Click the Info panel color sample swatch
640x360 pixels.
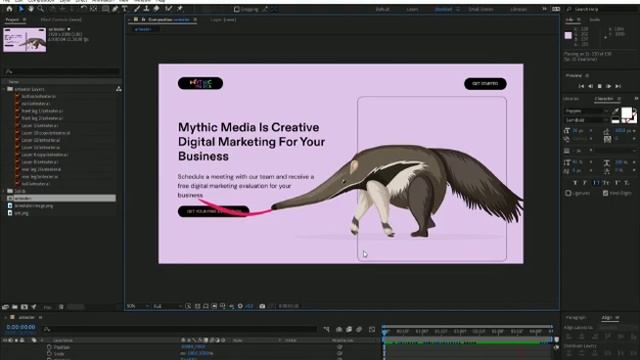(568, 36)
